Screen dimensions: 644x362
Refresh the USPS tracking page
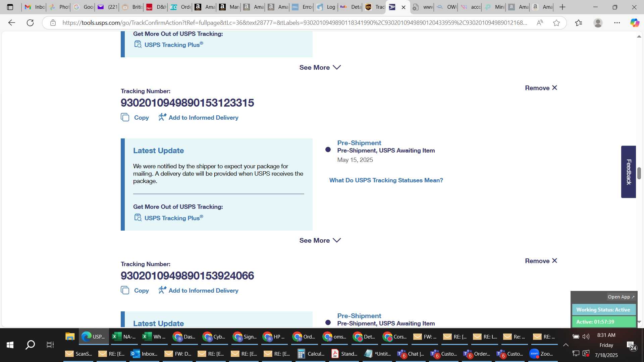[30, 23]
